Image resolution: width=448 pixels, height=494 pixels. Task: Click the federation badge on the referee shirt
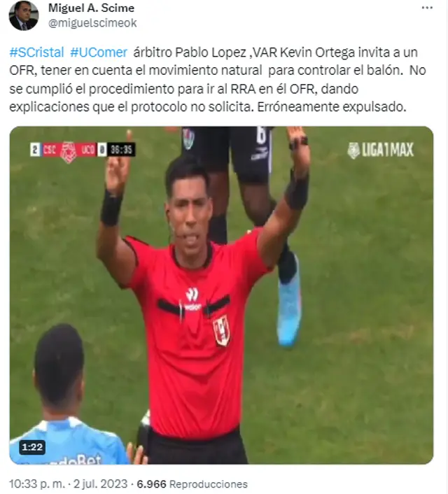221,331
